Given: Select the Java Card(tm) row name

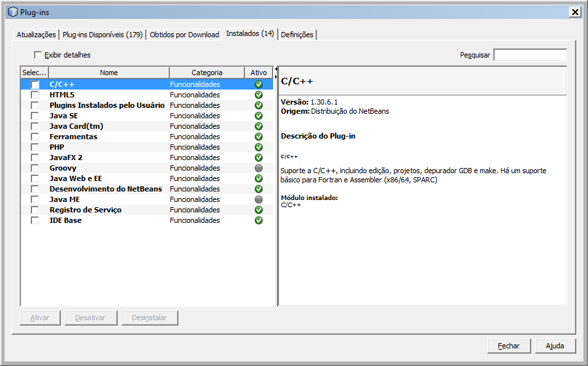Looking at the screenshot, I should 76,126.
